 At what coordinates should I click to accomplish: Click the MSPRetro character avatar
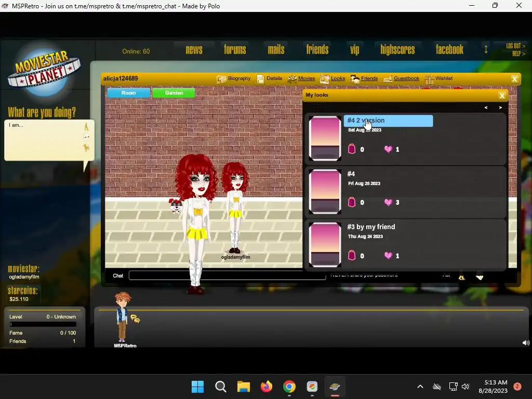[x=123, y=317]
